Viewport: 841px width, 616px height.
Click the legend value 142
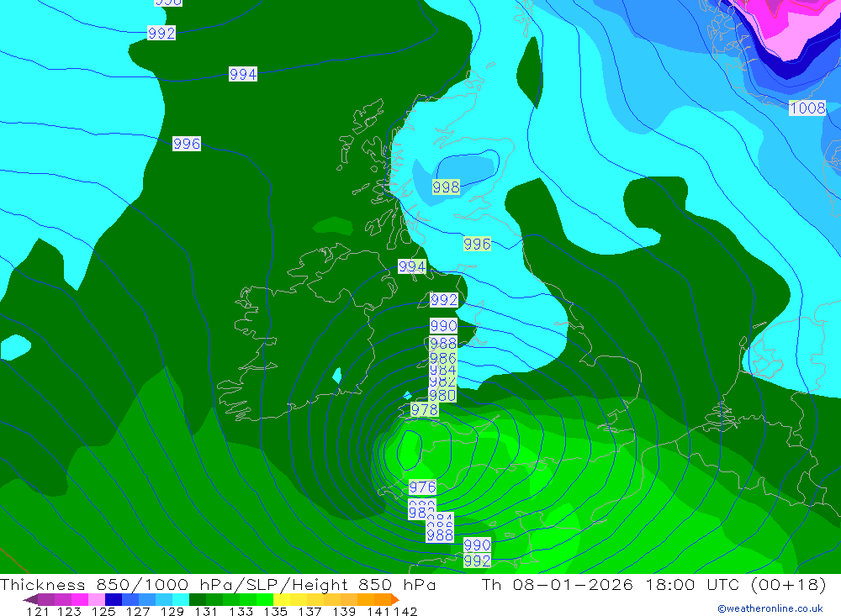pos(405,611)
